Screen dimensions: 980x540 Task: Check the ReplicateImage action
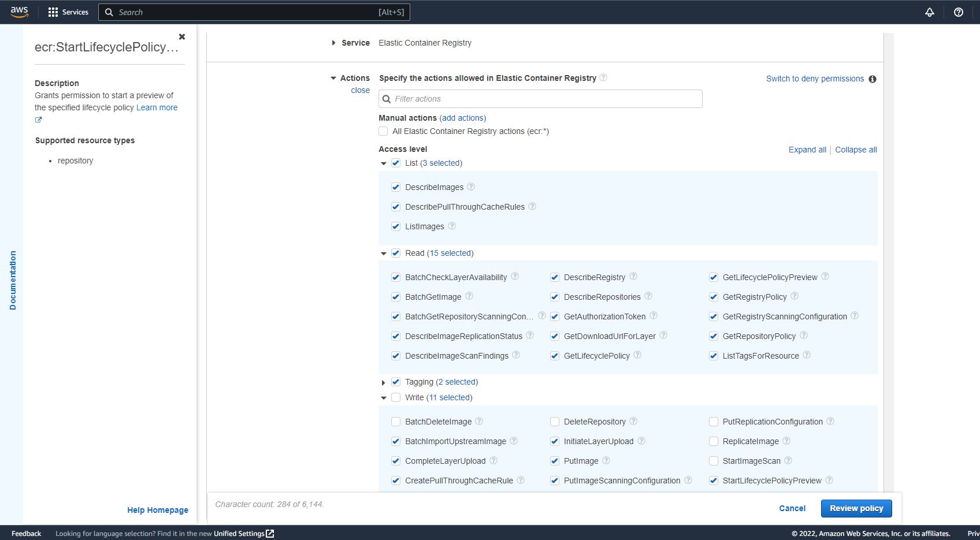[714, 441]
